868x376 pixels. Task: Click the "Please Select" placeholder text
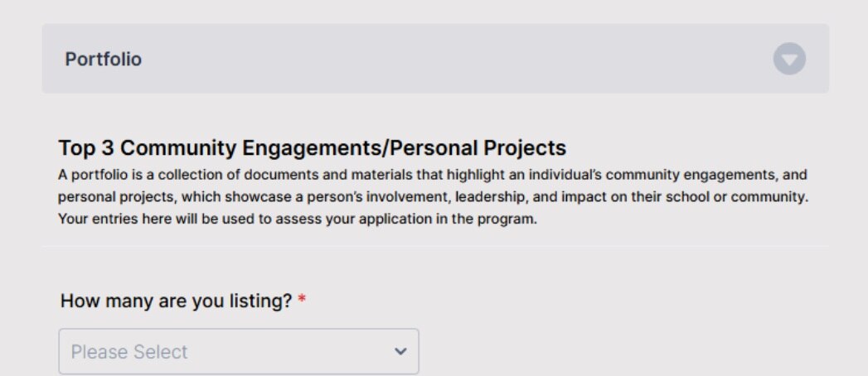coord(129,352)
